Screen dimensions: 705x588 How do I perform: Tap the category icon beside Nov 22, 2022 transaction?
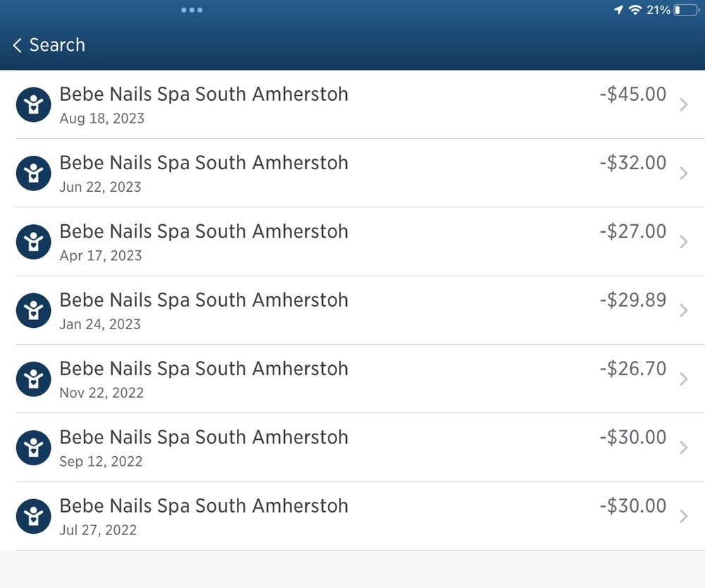pyautogui.click(x=33, y=379)
